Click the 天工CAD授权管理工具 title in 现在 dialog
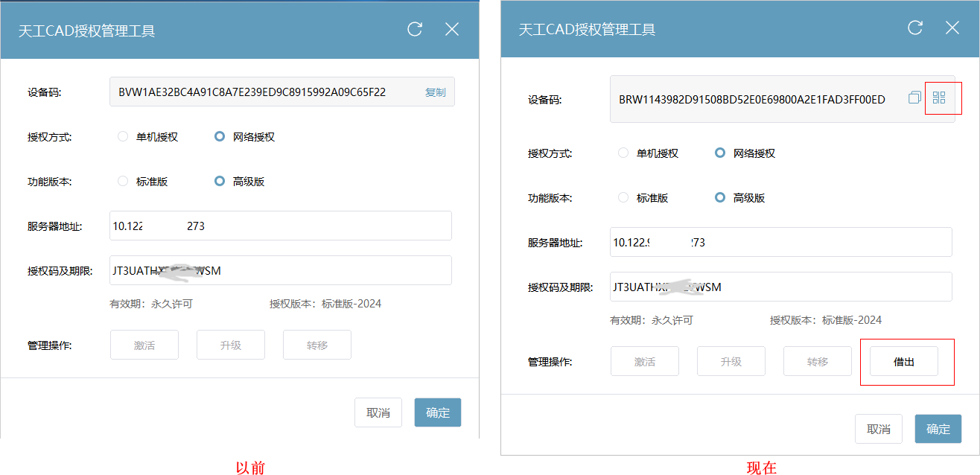Screen dimensions: 980x475 (x=587, y=29)
